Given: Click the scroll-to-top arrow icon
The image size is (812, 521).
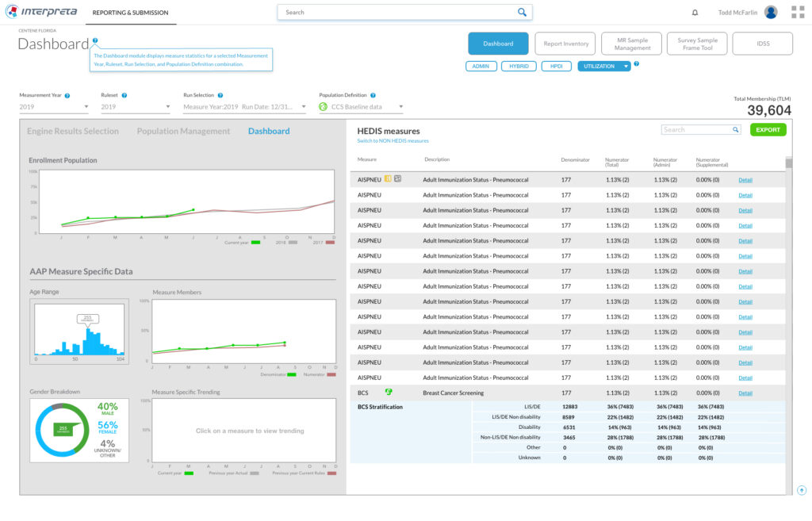Looking at the screenshot, I should click(x=802, y=490).
